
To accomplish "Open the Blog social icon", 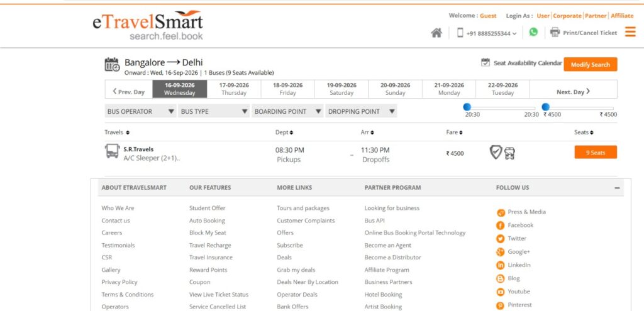I will [x=500, y=279].
